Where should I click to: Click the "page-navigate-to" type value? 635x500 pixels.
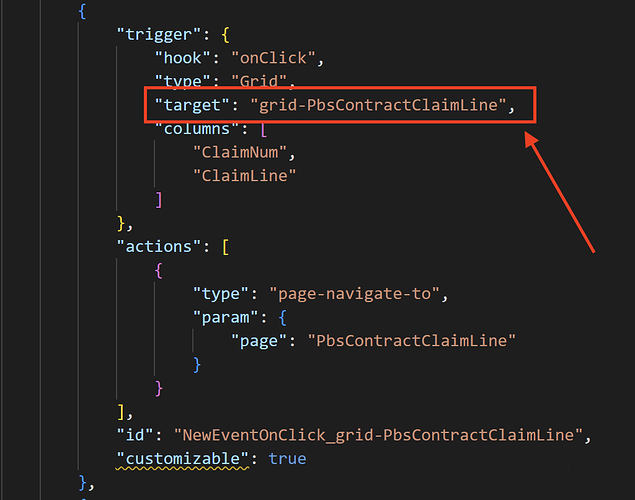point(354,294)
